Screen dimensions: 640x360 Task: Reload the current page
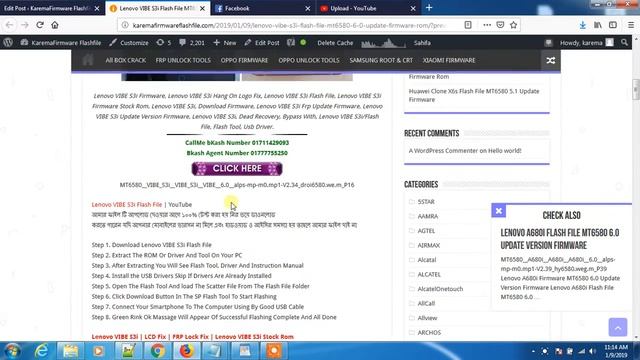[40, 25]
